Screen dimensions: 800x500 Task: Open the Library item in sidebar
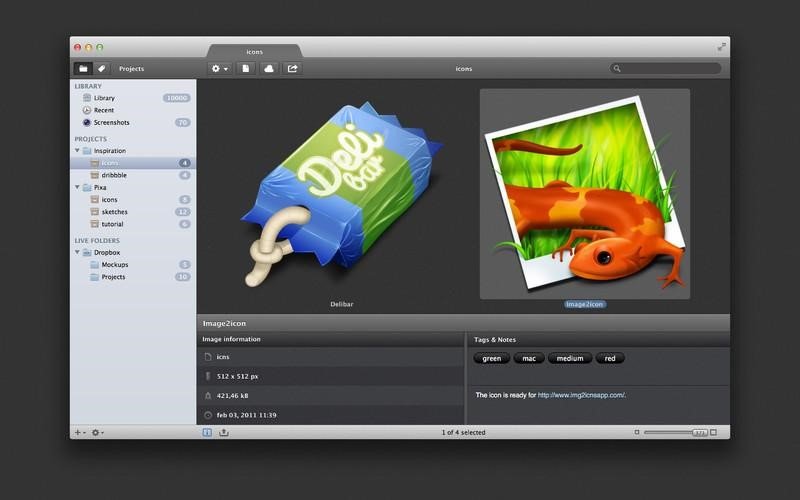[x=133, y=98]
